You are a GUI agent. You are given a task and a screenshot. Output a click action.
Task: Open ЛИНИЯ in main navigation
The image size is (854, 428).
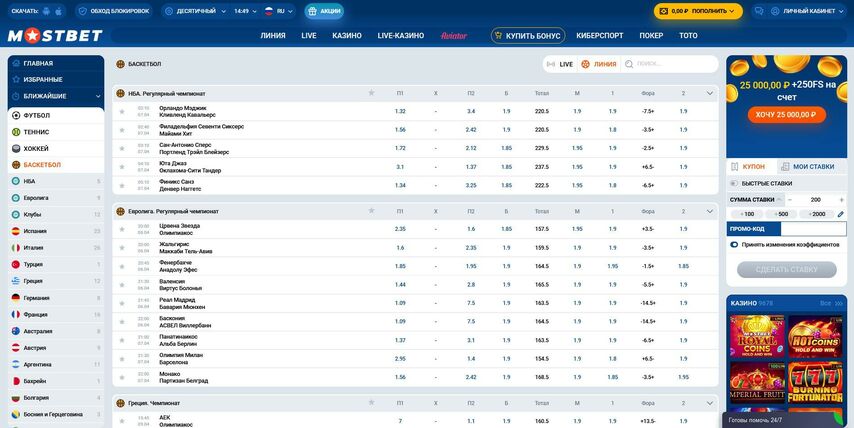tap(273, 35)
